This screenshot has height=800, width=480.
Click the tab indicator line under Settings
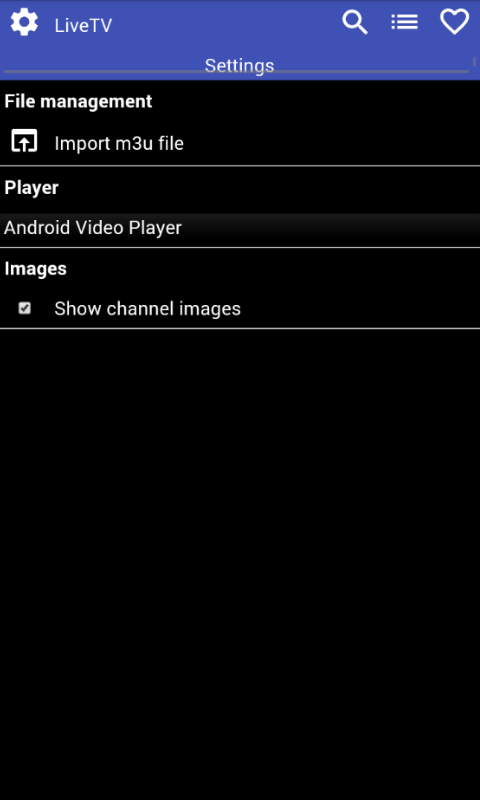(236, 71)
